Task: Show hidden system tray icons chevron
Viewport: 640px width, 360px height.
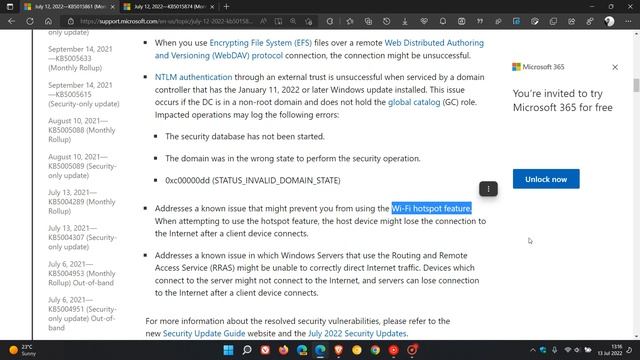Action: [533, 350]
